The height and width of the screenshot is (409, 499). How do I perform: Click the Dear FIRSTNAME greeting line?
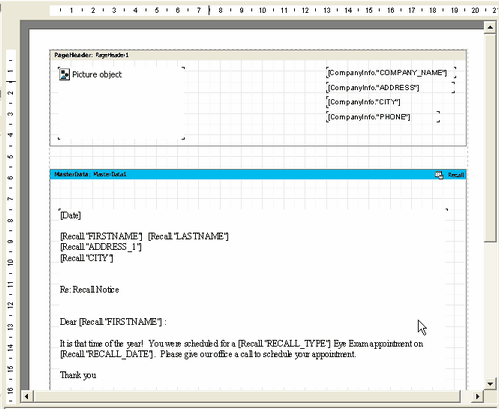point(113,322)
